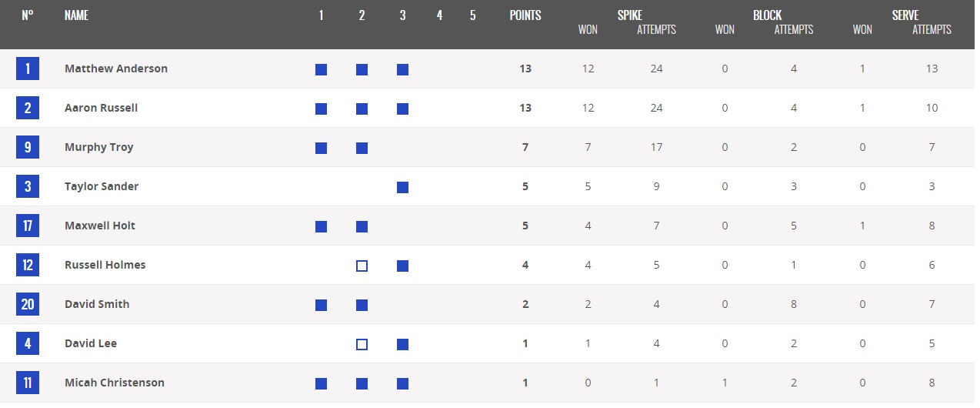The image size is (980, 408).
Task: Click Matthew Anderson's blue set 1 square
Action: point(321,69)
